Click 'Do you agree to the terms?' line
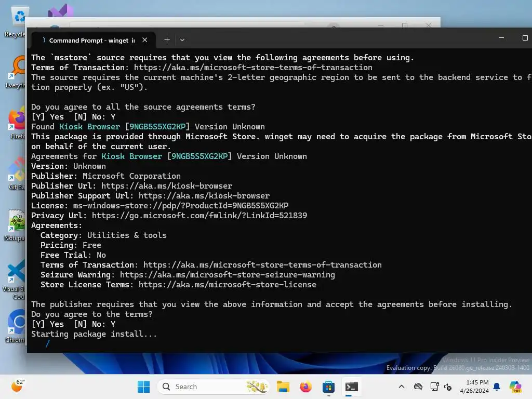The width and height of the screenshot is (532, 399). 91,314
